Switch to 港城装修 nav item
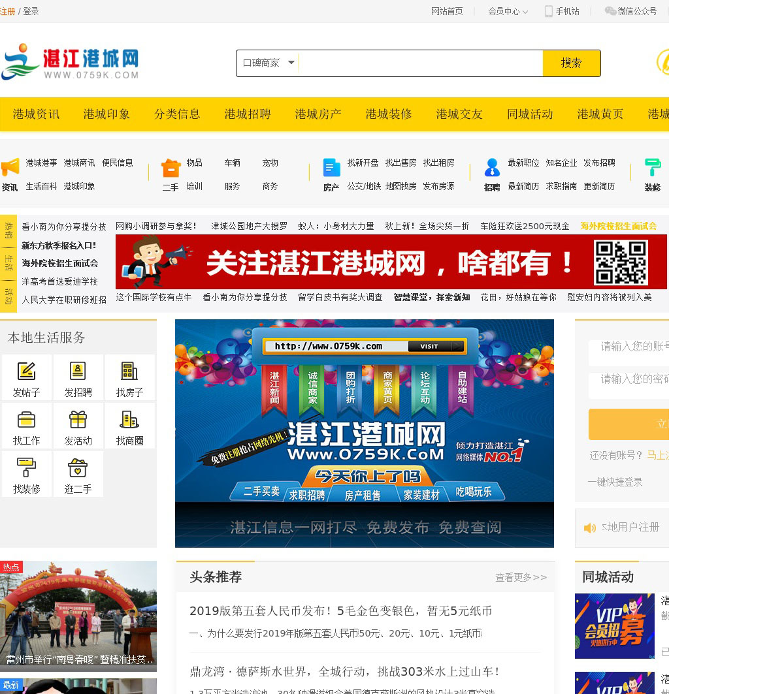This screenshot has width=784, height=694. pyautogui.click(x=389, y=114)
